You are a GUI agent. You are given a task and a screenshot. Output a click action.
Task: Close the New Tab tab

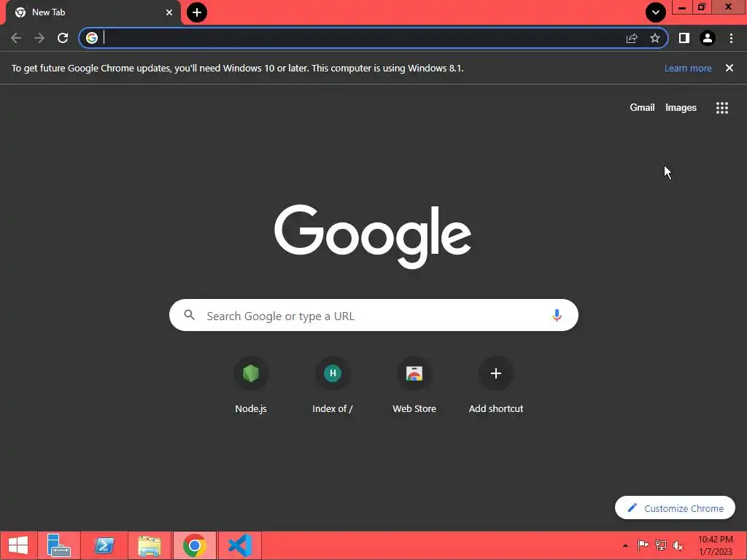(x=169, y=12)
